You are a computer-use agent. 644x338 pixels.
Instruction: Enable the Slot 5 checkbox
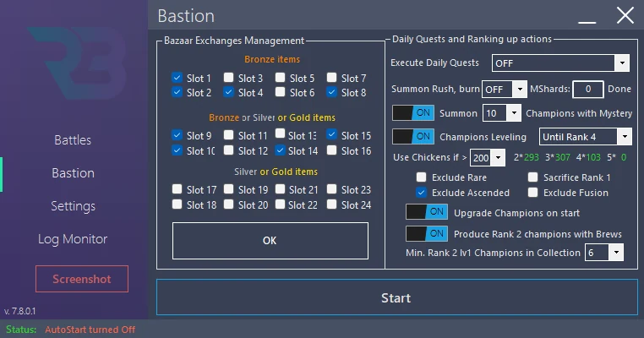point(280,77)
